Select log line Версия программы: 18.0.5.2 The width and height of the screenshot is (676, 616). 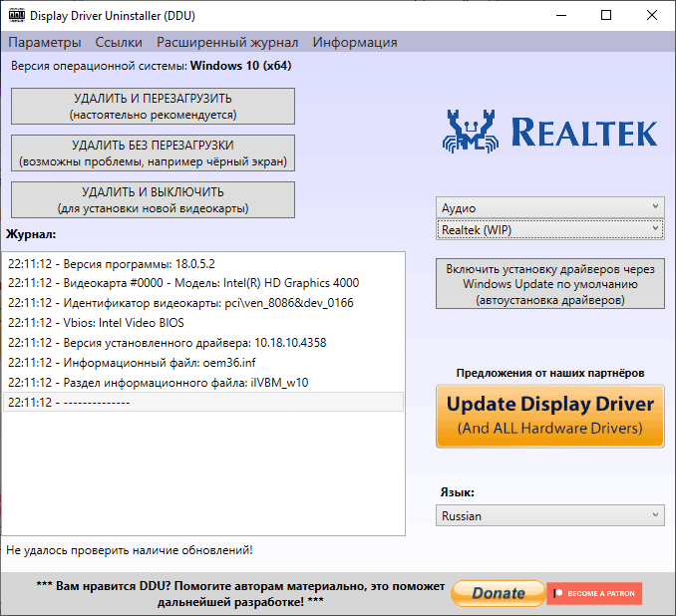(203, 264)
